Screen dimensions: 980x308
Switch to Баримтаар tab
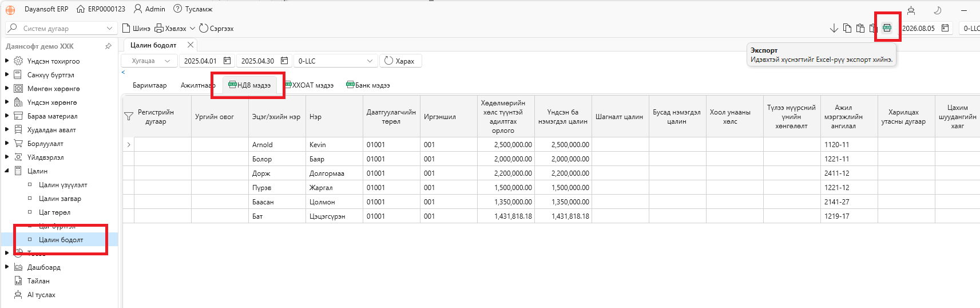click(149, 85)
